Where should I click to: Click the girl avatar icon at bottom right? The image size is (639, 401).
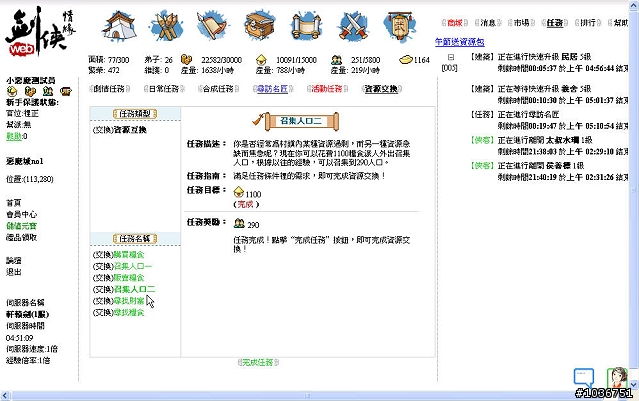coord(617,377)
